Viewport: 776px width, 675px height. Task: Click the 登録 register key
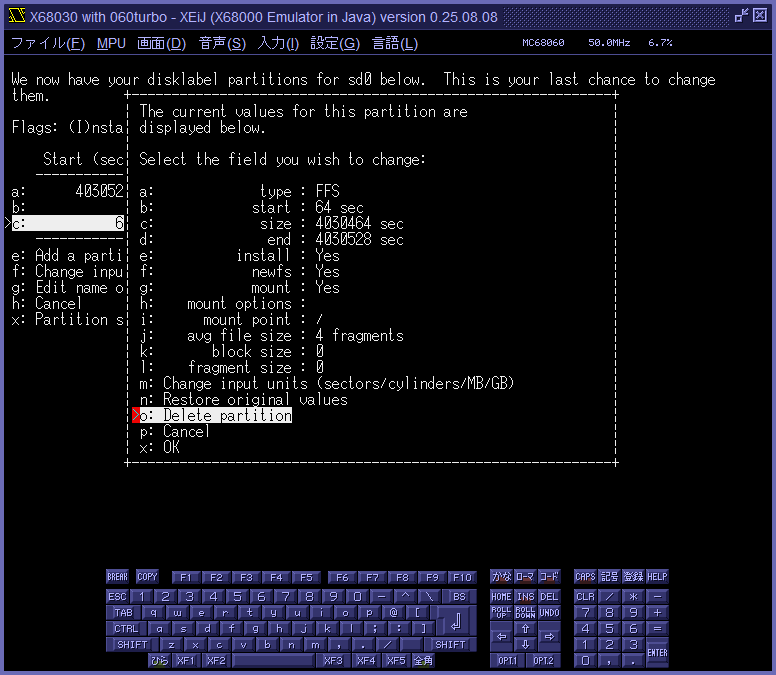pos(633,577)
